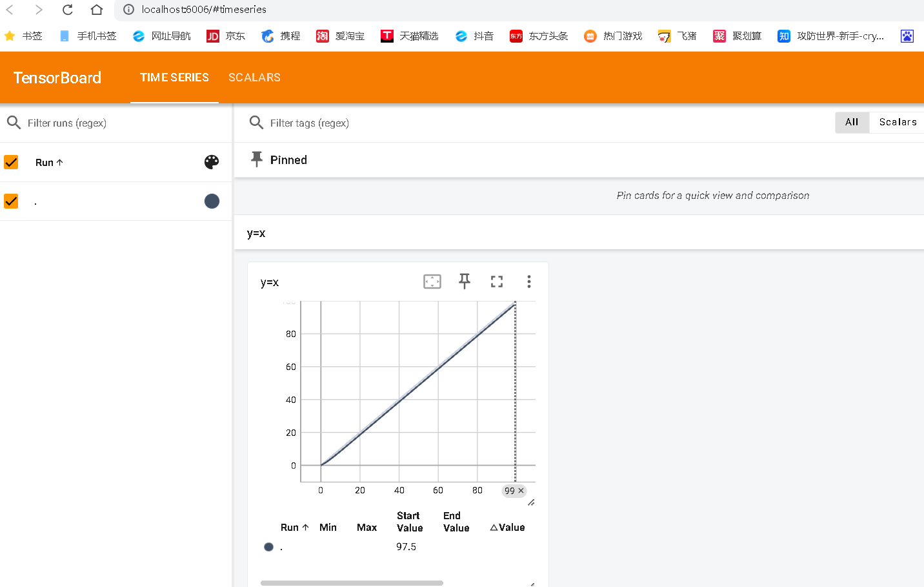This screenshot has width=924, height=587.
Task: Click the Pinned section pin icon
Action: point(257,159)
